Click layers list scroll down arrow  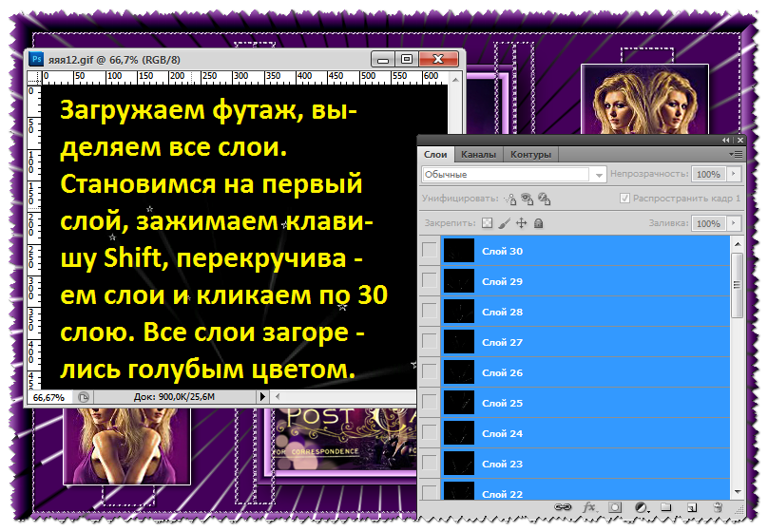click(x=738, y=492)
